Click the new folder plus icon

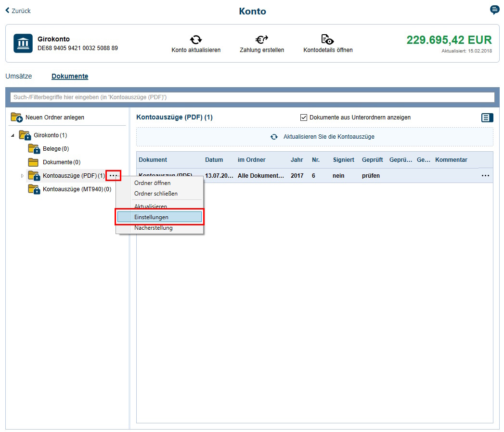click(17, 118)
